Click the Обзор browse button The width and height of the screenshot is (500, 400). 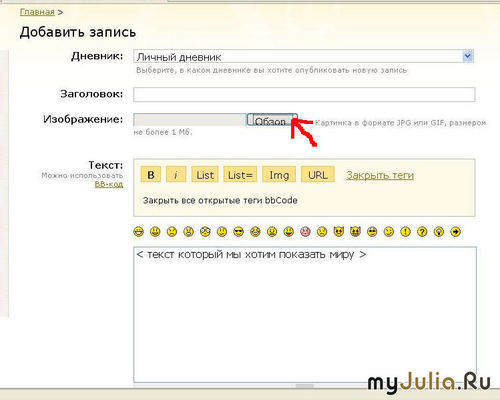click(272, 120)
